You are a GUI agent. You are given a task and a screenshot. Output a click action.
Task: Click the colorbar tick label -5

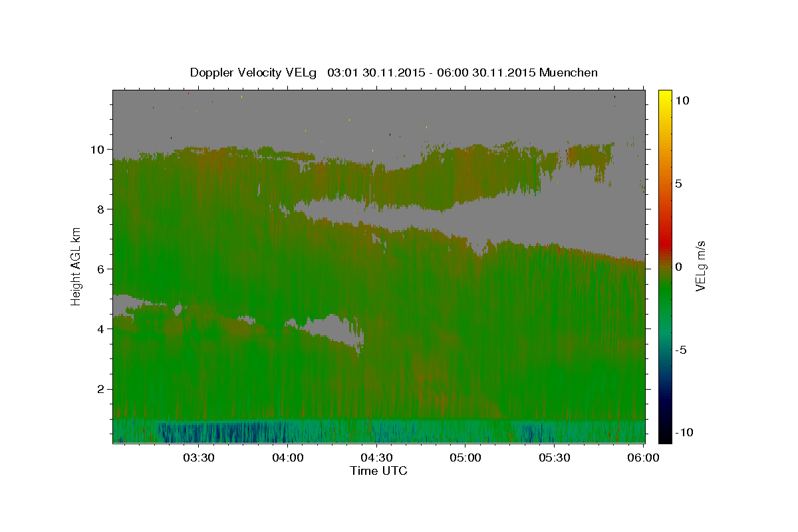[682, 350]
